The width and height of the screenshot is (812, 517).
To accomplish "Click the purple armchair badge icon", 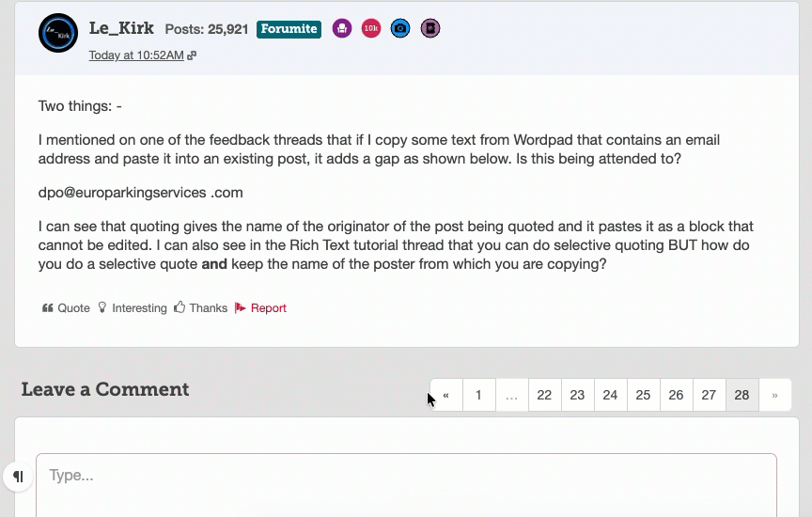I will point(342,29).
